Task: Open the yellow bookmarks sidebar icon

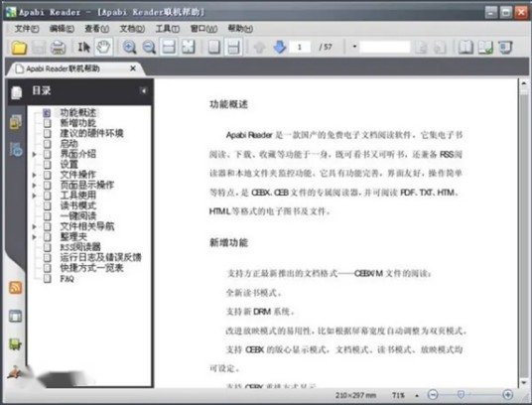Action: [x=16, y=122]
